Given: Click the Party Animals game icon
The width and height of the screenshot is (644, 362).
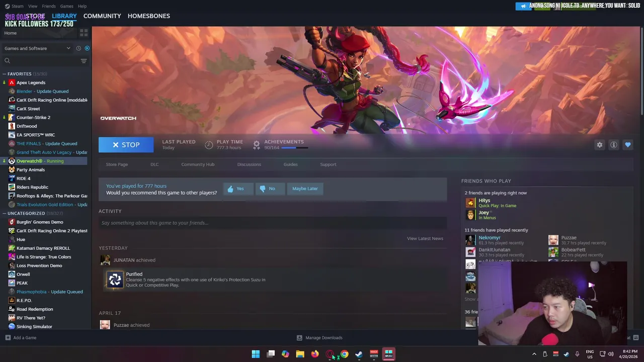Looking at the screenshot, I should click(x=12, y=169).
